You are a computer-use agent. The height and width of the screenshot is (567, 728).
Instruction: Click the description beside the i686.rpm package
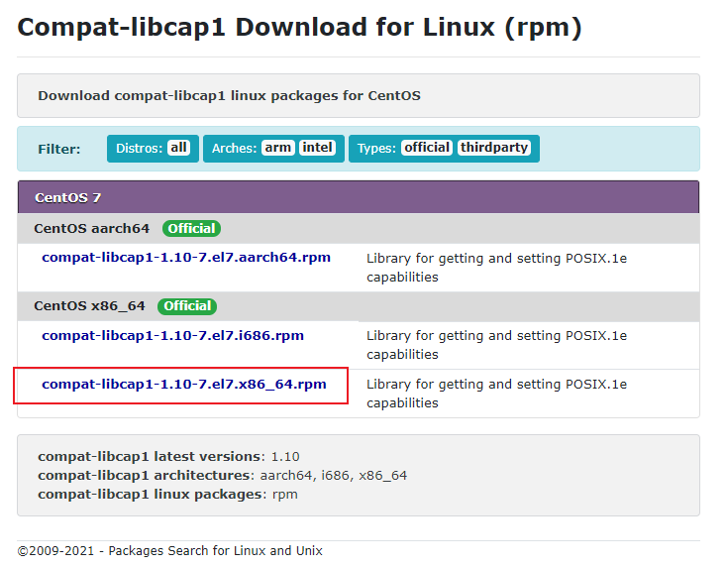coord(496,345)
